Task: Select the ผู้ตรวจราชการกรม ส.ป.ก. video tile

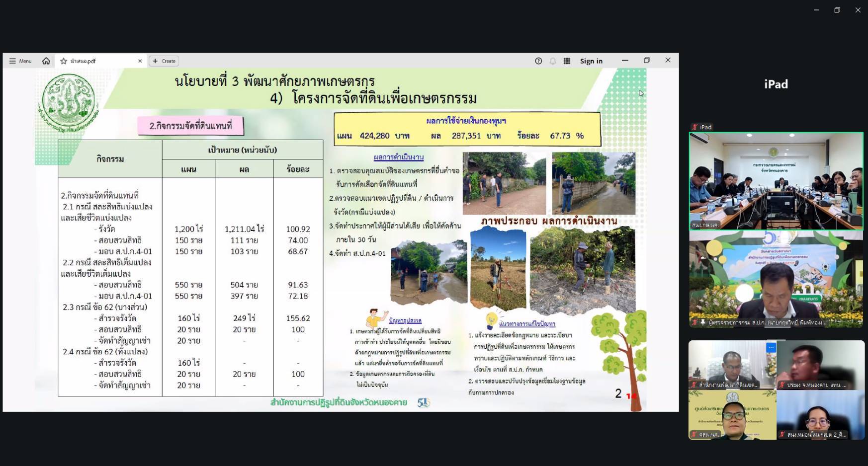Action: 776,279
